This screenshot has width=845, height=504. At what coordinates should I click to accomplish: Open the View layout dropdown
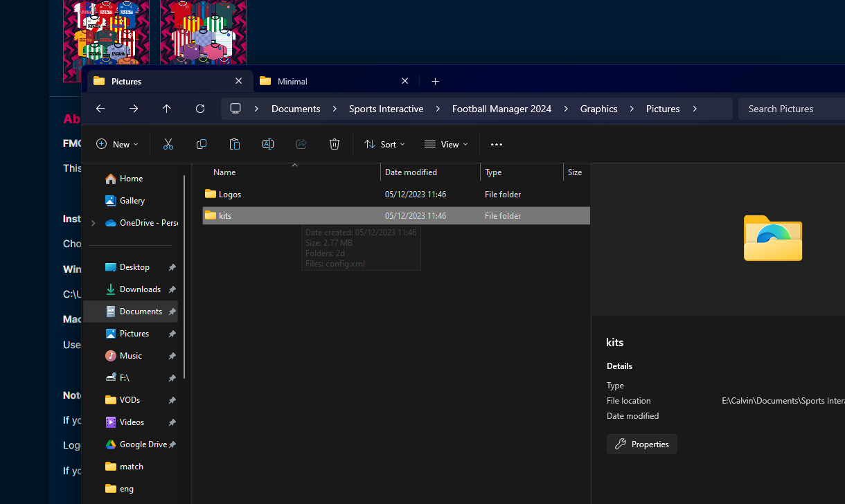coord(446,144)
